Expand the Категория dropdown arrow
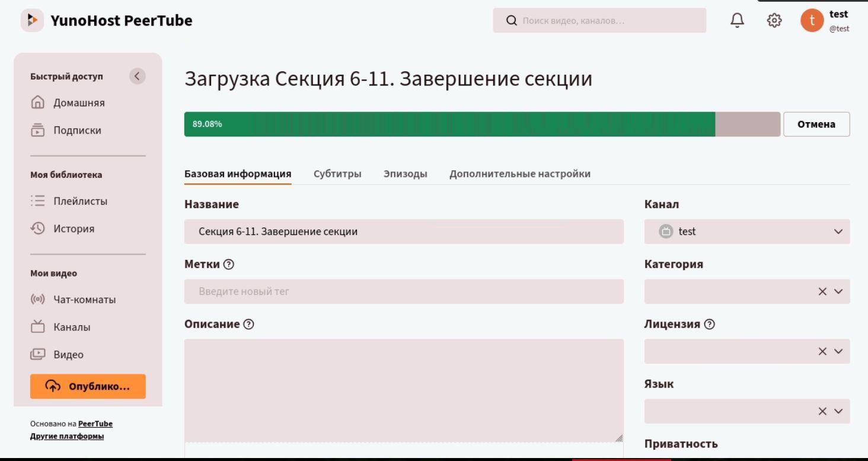 [838, 291]
